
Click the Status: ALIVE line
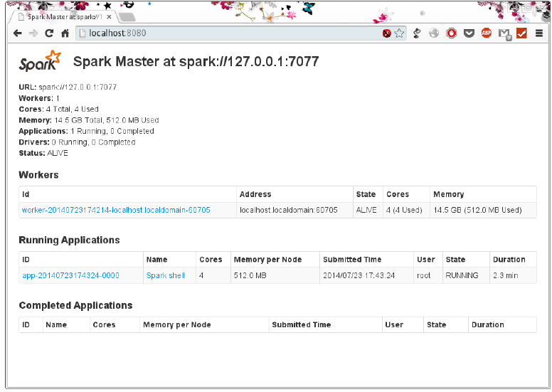tap(43, 153)
